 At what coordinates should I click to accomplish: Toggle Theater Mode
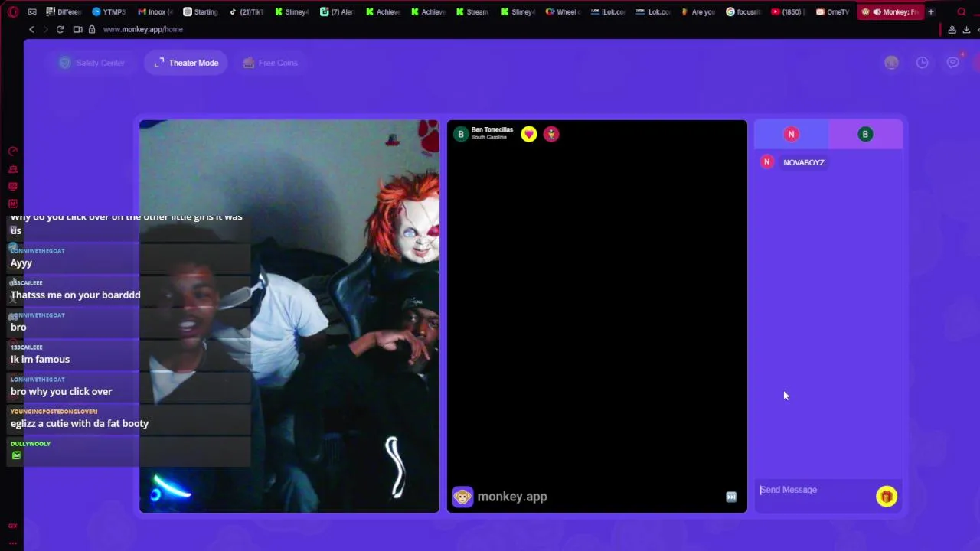pos(186,63)
